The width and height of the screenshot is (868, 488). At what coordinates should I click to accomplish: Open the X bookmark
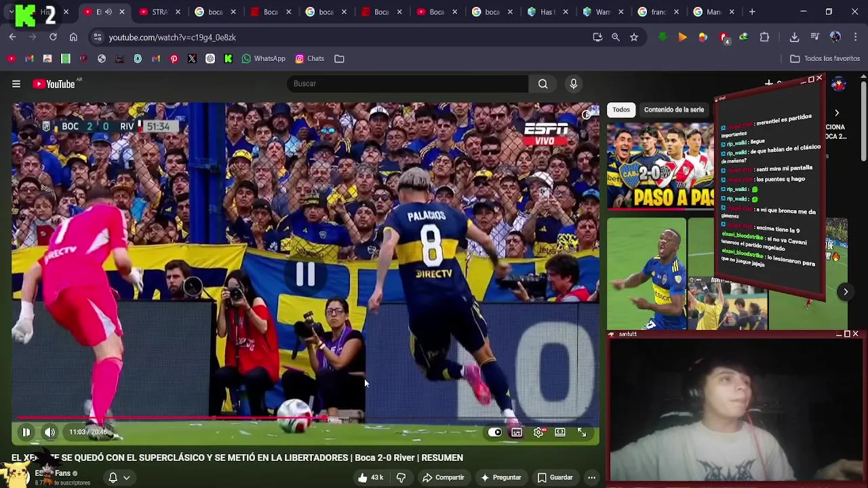(192, 58)
